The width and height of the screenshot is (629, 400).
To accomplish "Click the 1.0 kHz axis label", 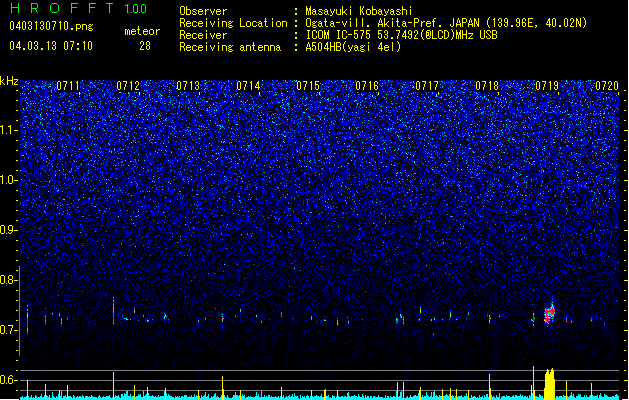I will [x=9, y=180].
